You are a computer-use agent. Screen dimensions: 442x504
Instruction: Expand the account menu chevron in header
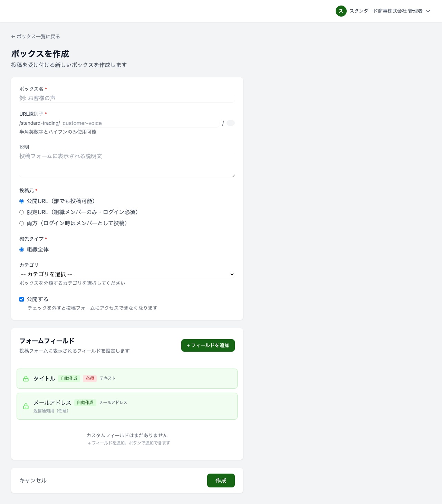pos(428,11)
